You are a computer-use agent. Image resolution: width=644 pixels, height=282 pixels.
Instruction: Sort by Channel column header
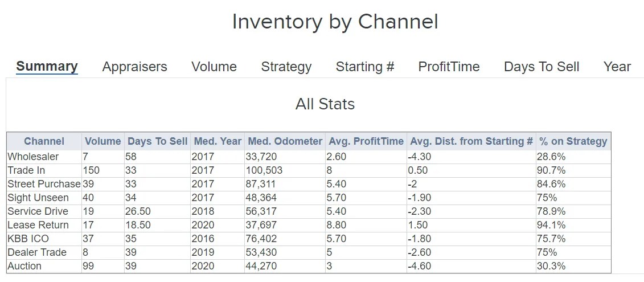tap(44, 141)
